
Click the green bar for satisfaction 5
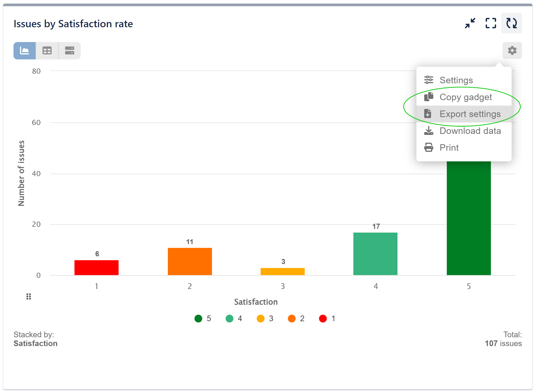click(x=469, y=221)
